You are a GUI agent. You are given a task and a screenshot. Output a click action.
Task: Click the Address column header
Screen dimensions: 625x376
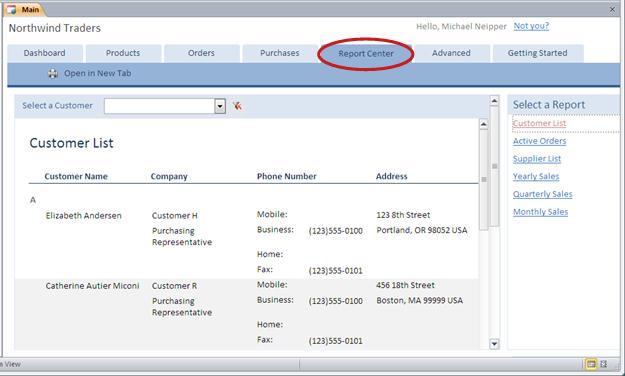391,176
